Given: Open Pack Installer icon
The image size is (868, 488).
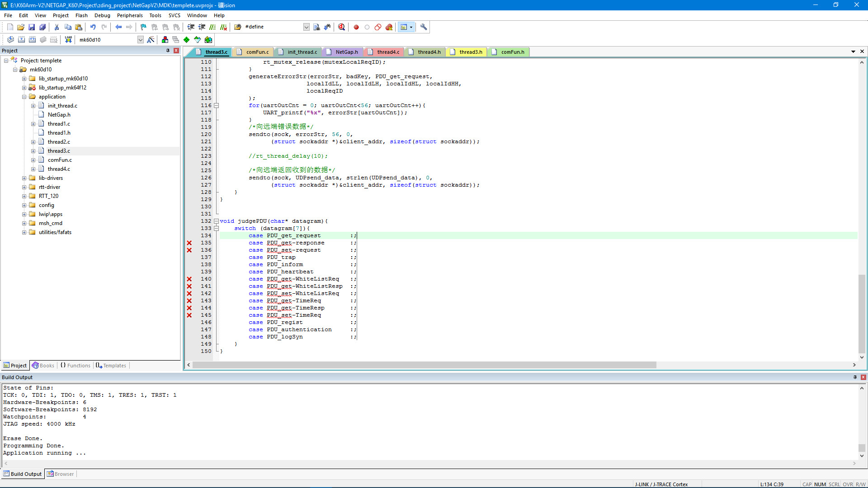Looking at the screenshot, I should [208, 40].
